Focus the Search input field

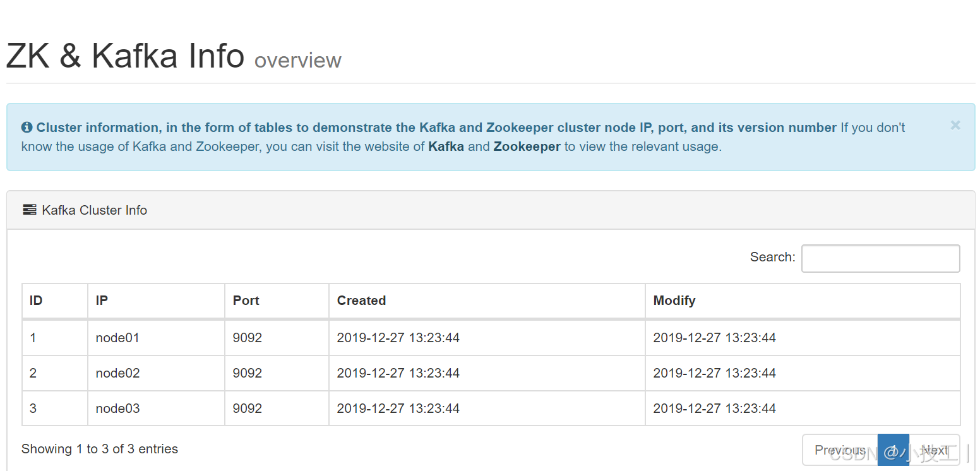point(880,258)
